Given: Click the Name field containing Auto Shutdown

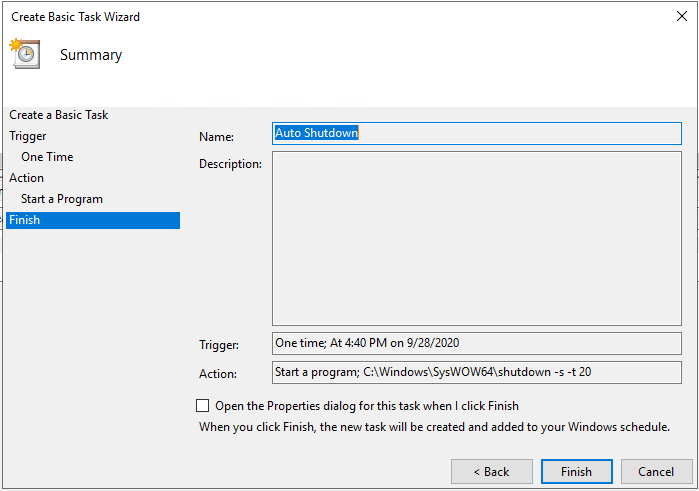Looking at the screenshot, I should (x=477, y=133).
